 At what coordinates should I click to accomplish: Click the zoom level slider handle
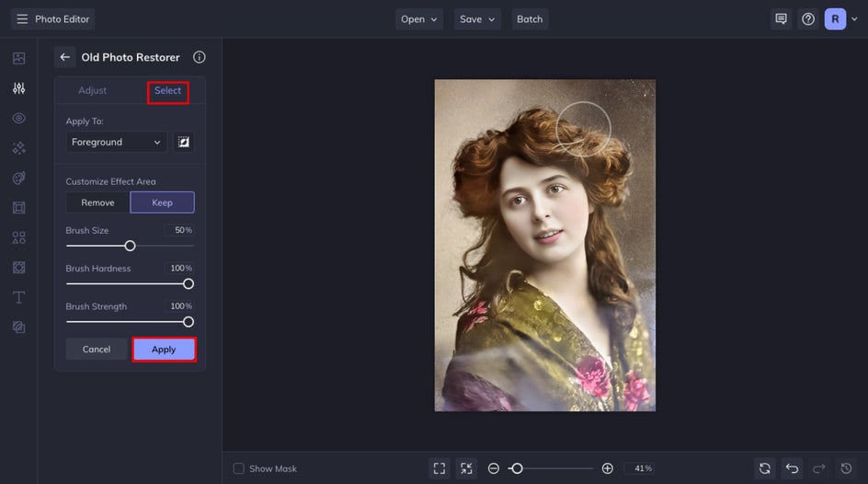tap(517, 468)
